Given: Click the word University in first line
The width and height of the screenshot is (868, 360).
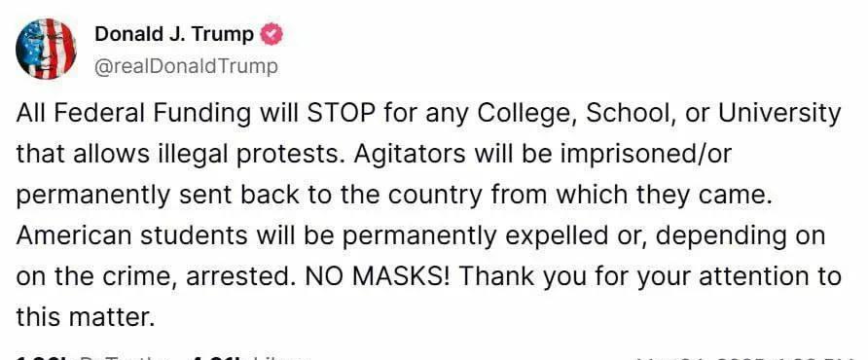Looking at the screenshot, I should 779,115.
